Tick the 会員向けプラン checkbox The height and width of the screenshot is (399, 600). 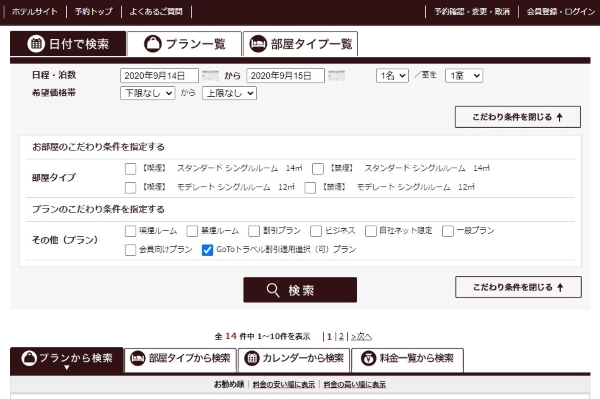coord(130,250)
